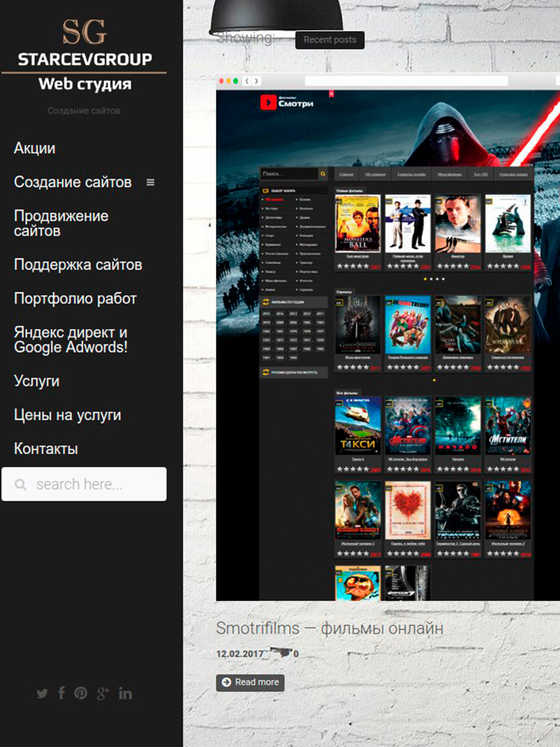Open the Smotrifilms — фильмы онлайн post title
The height and width of the screenshot is (747, 560).
pyautogui.click(x=330, y=628)
